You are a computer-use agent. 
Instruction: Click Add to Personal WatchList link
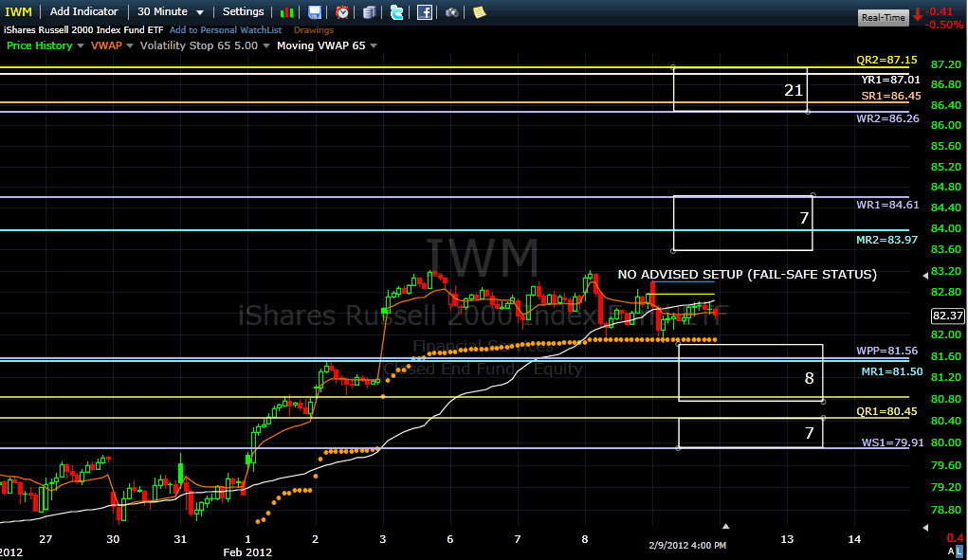coord(226,29)
